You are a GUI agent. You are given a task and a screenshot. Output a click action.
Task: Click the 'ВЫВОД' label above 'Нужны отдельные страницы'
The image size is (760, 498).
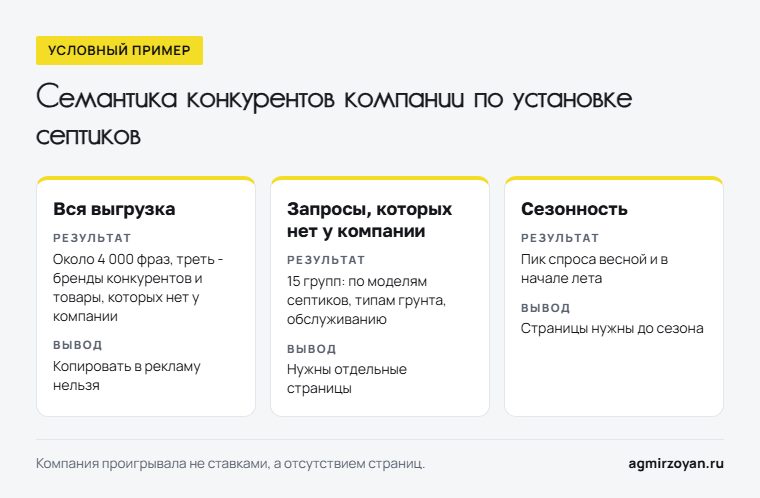point(312,349)
